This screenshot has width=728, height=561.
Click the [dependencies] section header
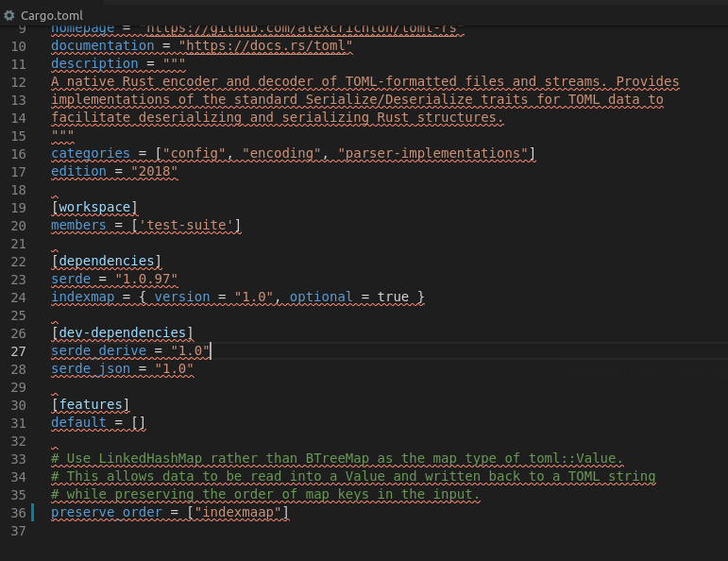click(107, 261)
